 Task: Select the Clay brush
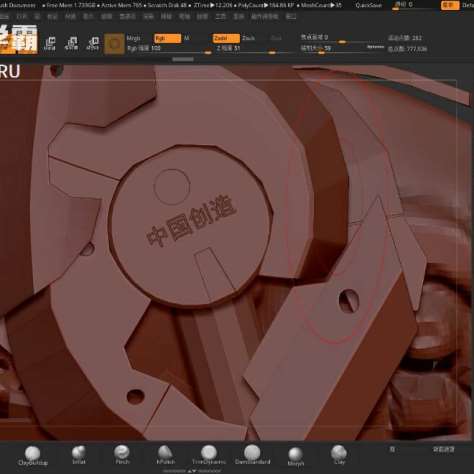coord(339,455)
